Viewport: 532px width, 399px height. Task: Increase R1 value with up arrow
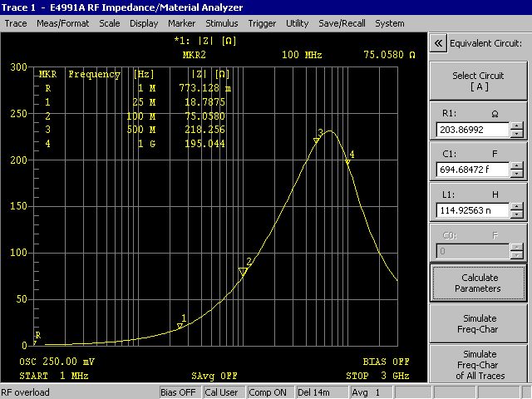(x=516, y=126)
